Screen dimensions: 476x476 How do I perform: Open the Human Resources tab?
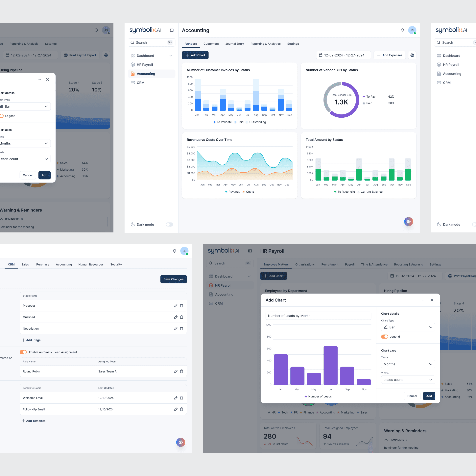[91, 264]
